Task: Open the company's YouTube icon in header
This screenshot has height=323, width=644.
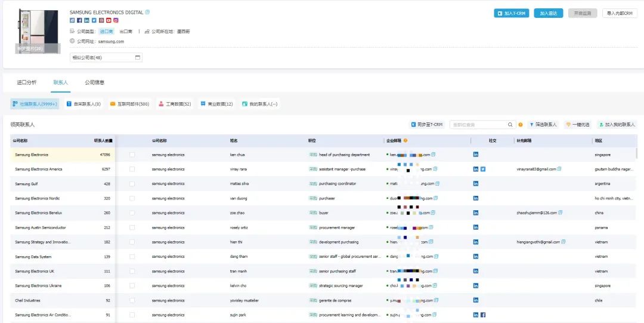Action: click(x=109, y=20)
